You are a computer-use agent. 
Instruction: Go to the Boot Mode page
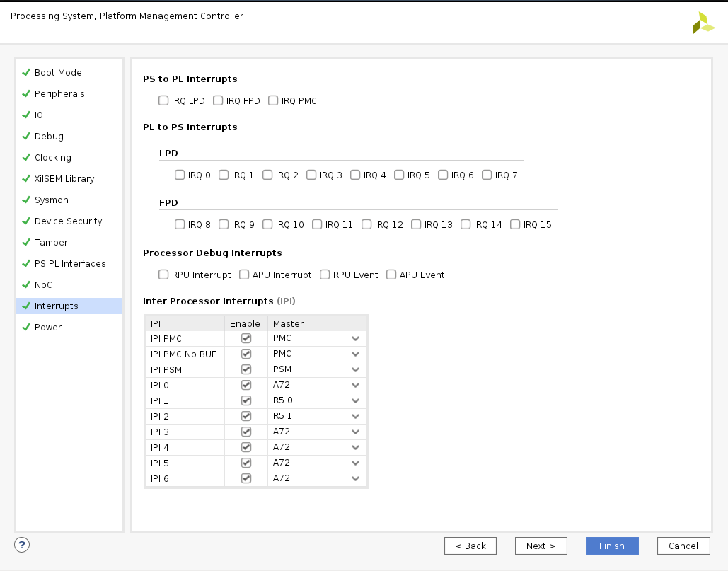pos(58,73)
